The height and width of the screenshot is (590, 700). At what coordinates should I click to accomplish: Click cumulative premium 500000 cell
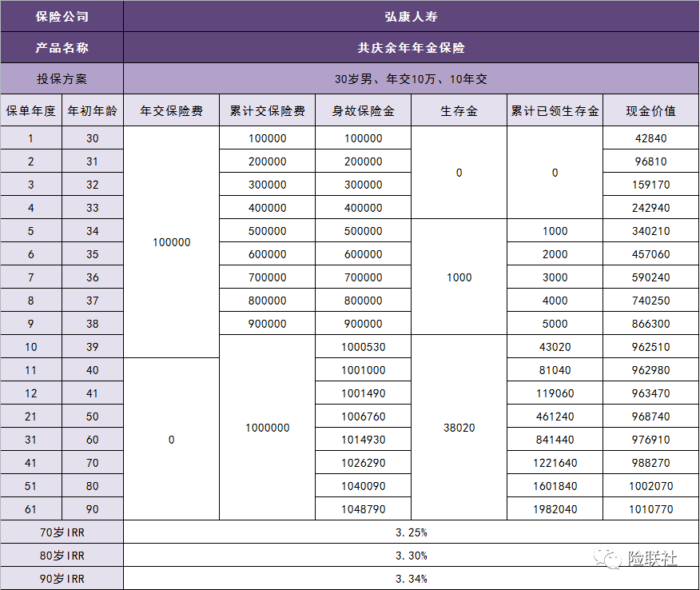point(268,231)
